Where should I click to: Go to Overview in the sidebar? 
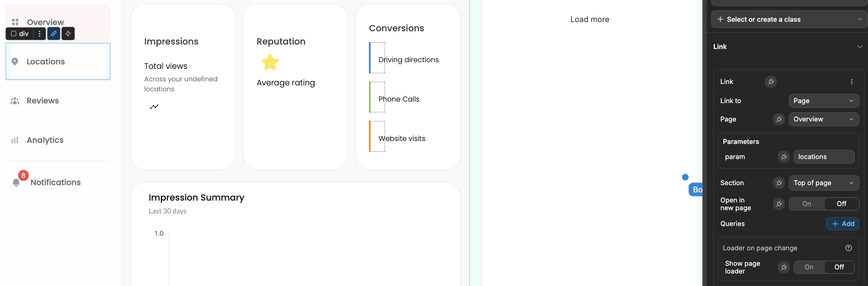pos(58,22)
